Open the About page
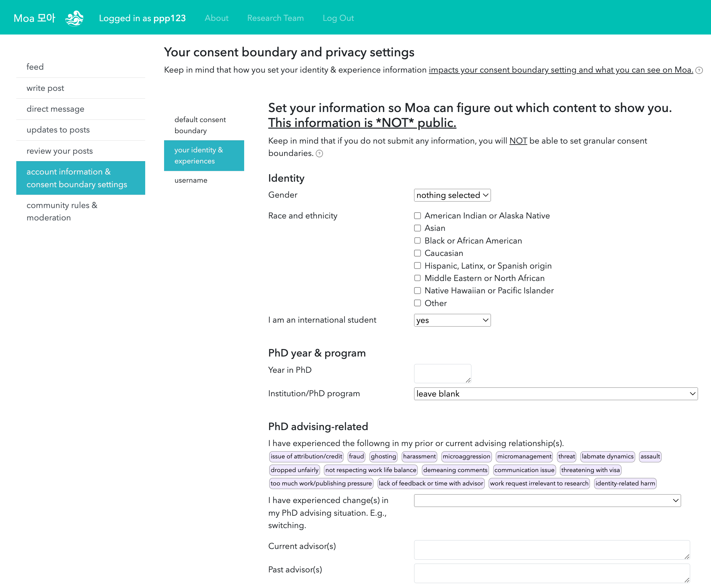 pos(216,18)
